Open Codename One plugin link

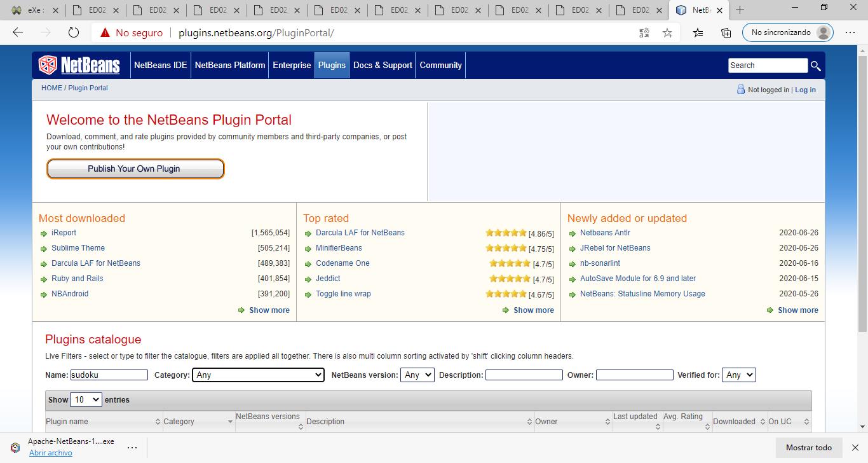[342, 263]
